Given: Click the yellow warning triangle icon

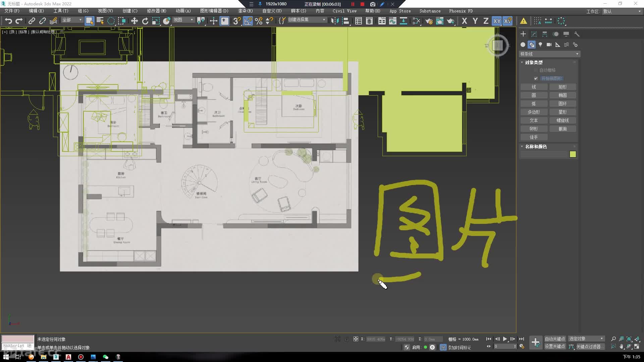Looking at the screenshot, I should pos(524,21).
